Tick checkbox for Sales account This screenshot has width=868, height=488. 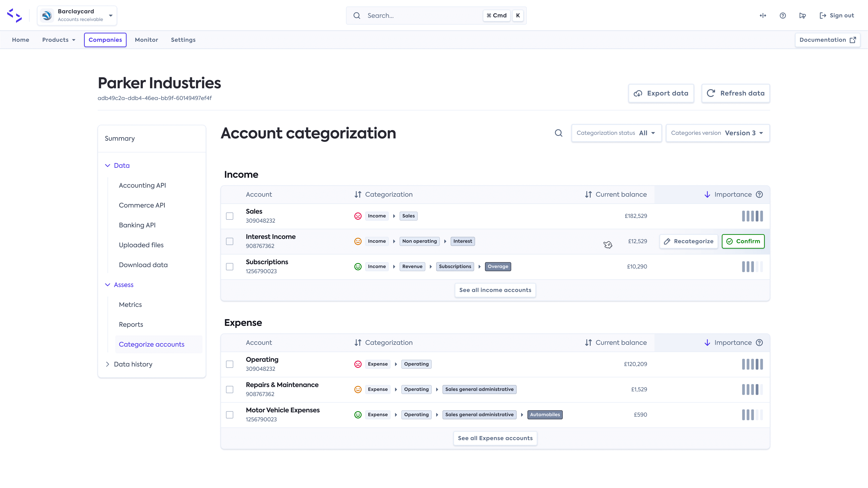[x=229, y=216]
